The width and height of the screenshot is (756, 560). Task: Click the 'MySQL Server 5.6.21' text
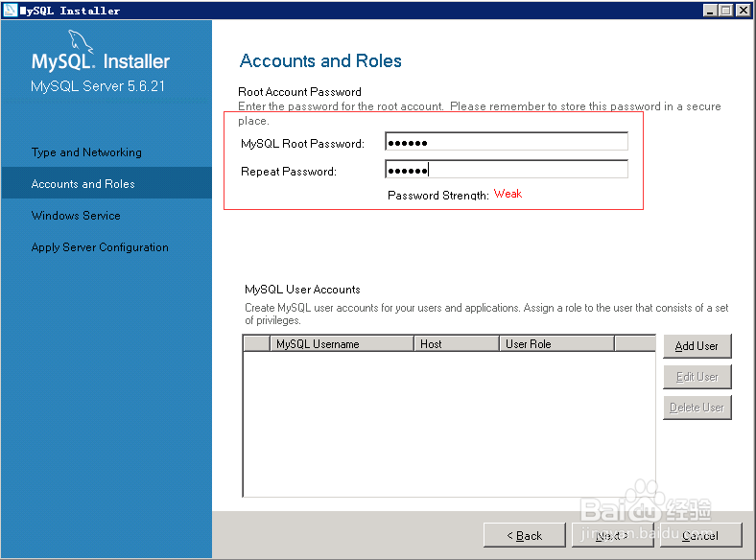point(98,86)
